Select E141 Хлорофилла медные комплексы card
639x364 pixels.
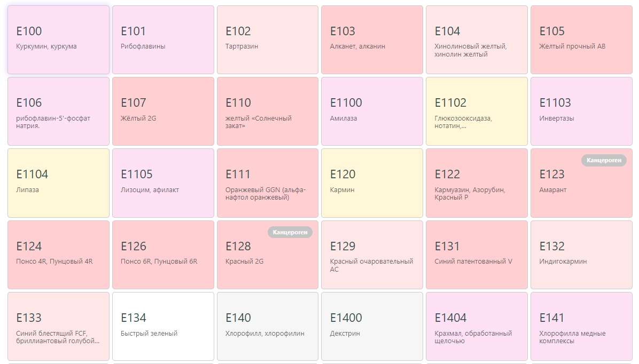click(x=581, y=326)
